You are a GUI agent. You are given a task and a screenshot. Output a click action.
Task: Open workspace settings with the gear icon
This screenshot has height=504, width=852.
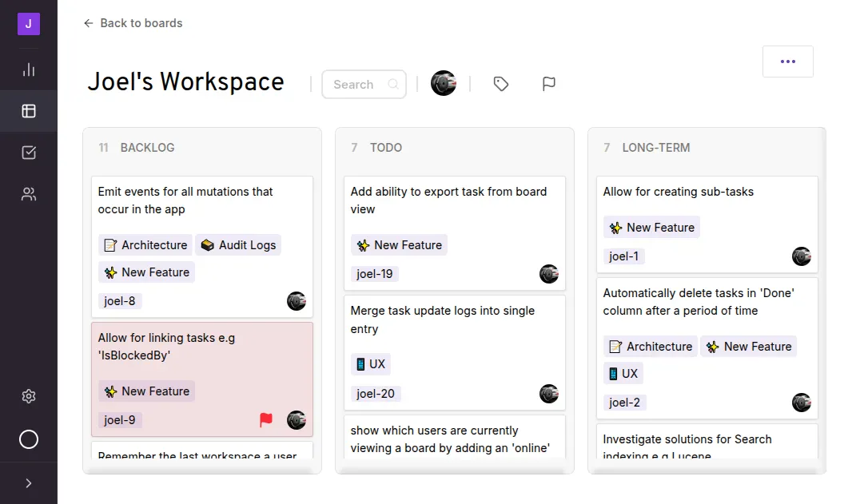pyautogui.click(x=29, y=396)
